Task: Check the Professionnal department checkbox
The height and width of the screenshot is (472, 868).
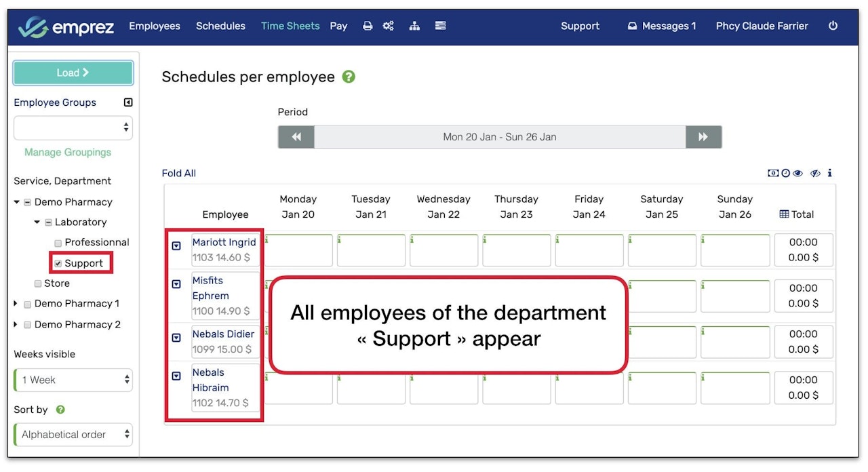Action: (58, 243)
